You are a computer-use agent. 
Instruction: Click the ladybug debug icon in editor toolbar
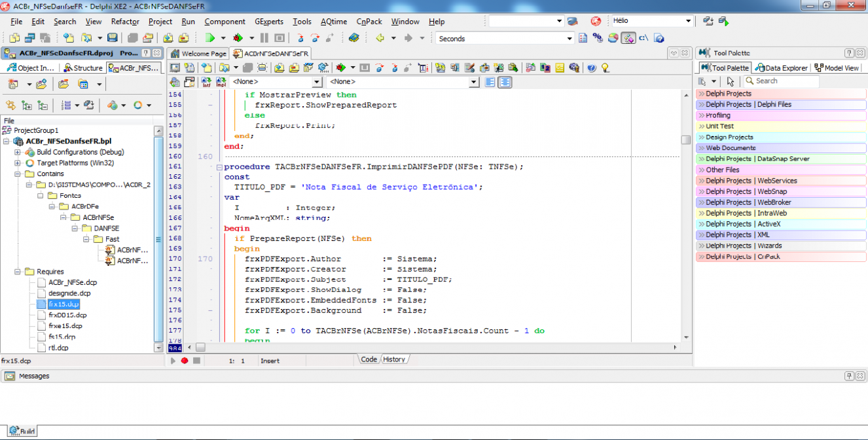[340, 67]
